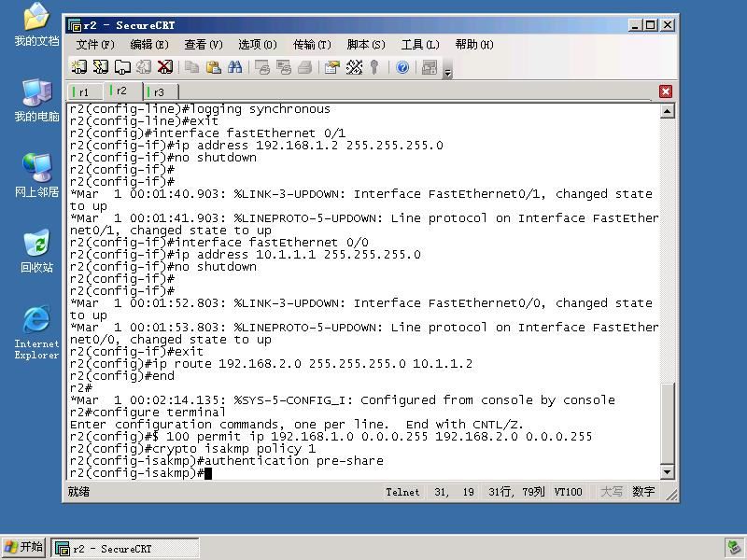Select the r2 session tab
The height and width of the screenshot is (560, 747).
[122, 91]
